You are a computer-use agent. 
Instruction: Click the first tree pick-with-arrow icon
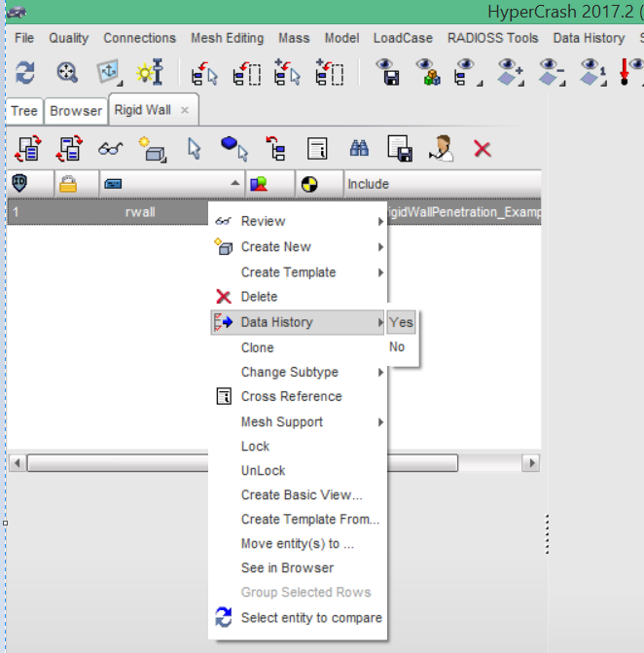point(204,73)
